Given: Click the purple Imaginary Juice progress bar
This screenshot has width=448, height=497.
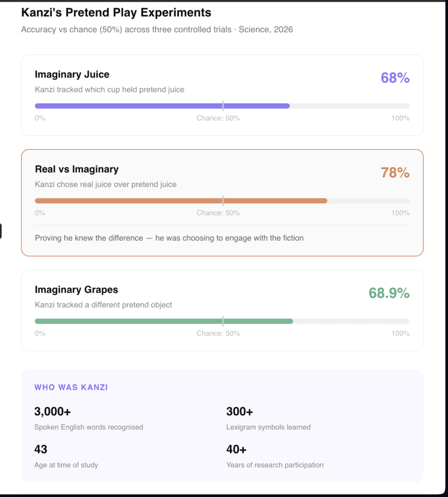Looking at the screenshot, I should coord(162,106).
